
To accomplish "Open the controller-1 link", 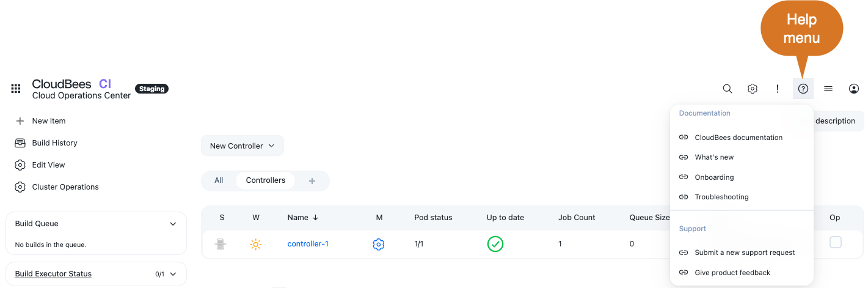I will [308, 244].
